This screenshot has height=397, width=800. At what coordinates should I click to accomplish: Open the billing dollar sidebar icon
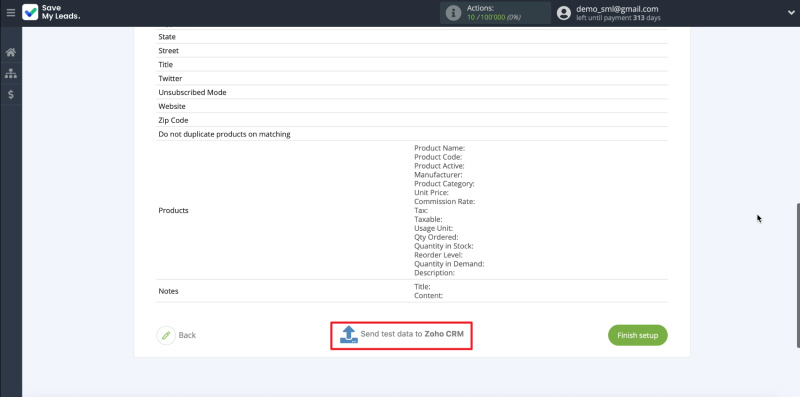(x=11, y=94)
